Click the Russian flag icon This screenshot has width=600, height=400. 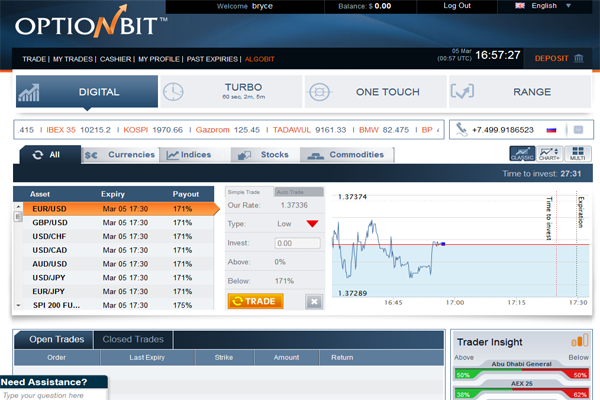pos(551,130)
